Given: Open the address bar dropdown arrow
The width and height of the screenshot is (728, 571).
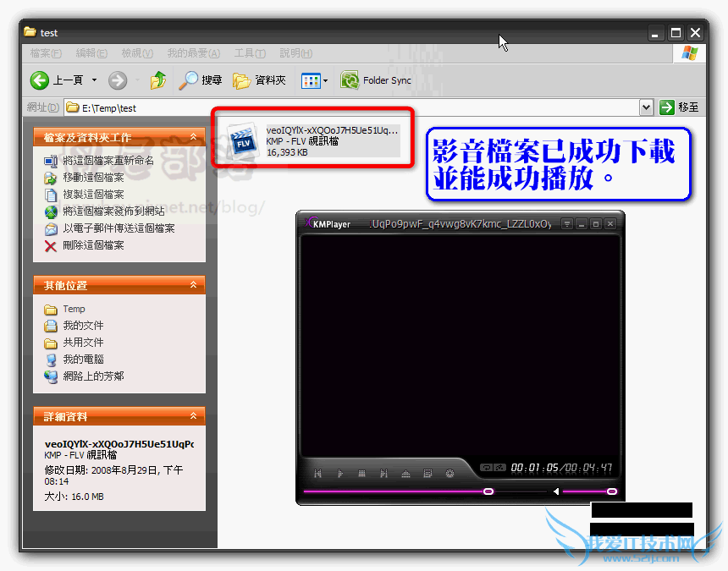Looking at the screenshot, I should 646,107.
